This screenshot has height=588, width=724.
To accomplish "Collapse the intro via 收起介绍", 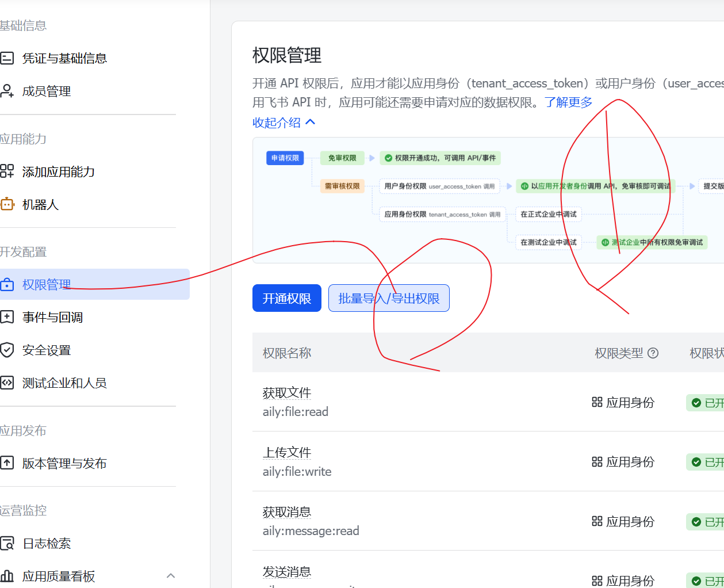I will (284, 123).
